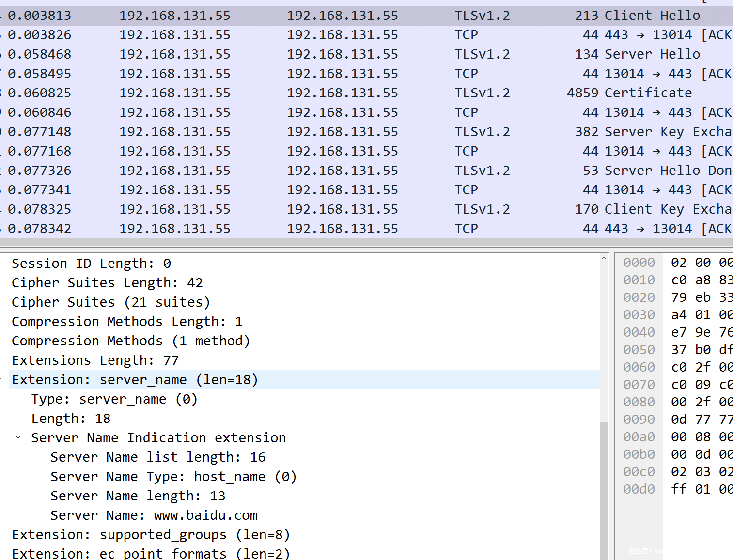Select the Extension: server_name tree item
This screenshot has height=560, width=733.
coord(135,380)
